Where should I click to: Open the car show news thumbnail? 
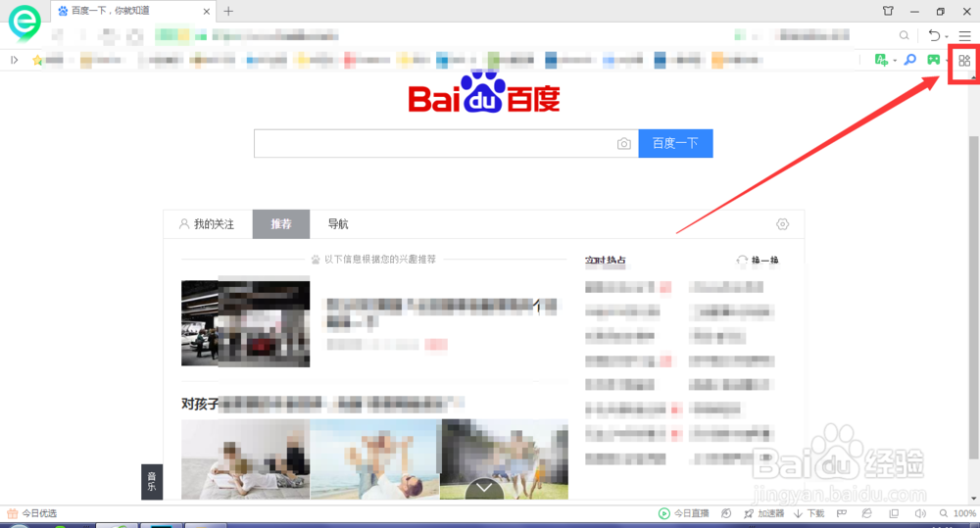(246, 323)
